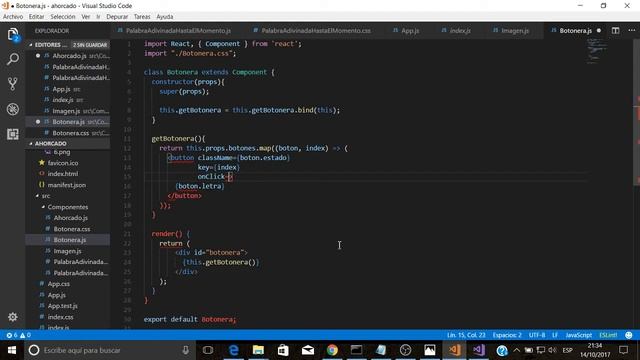The image size is (640, 360).
Task: Open favicon.ico in file tree
Action: tap(63, 163)
